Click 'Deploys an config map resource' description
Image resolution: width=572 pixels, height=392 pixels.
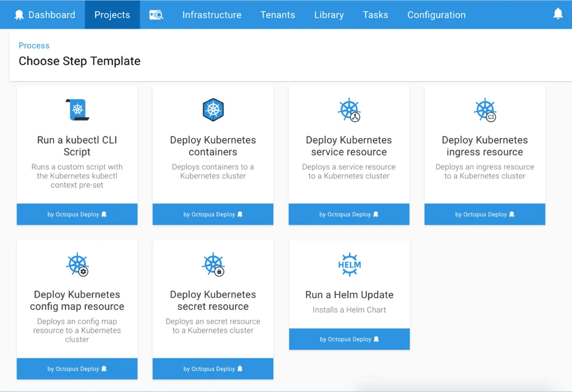point(77,330)
